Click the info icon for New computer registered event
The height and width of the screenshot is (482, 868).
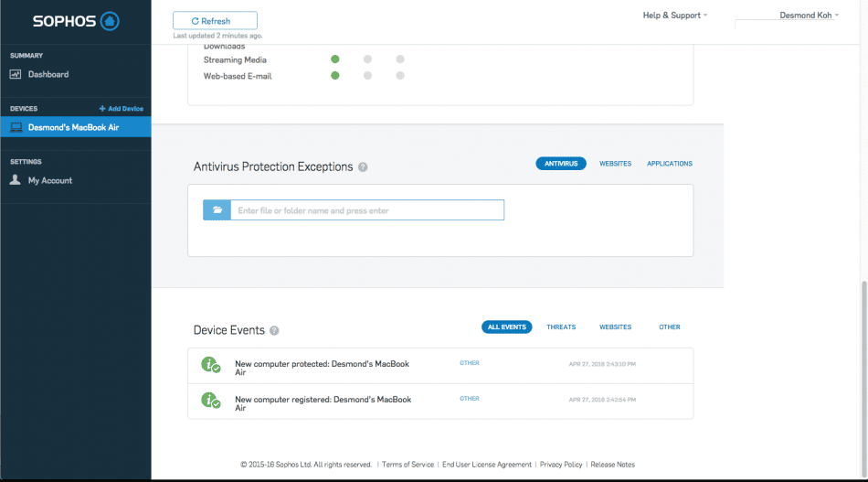point(211,400)
